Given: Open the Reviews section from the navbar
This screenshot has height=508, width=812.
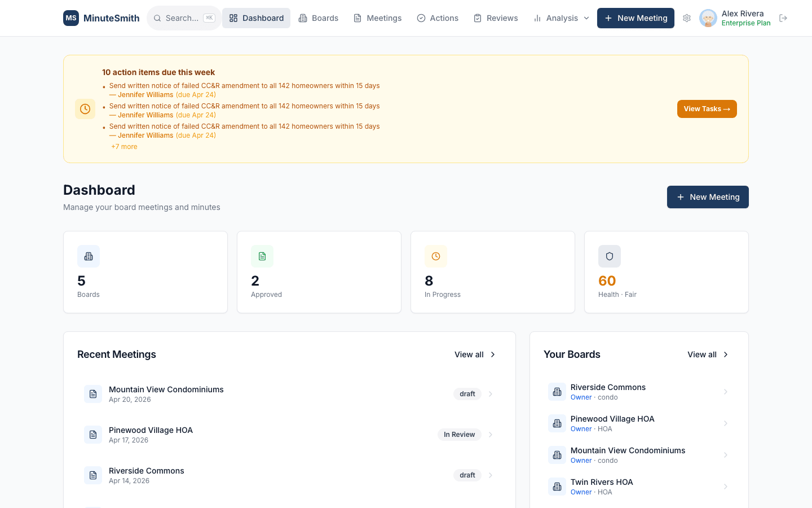Looking at the screenshot, I should (x=496, y=17).
